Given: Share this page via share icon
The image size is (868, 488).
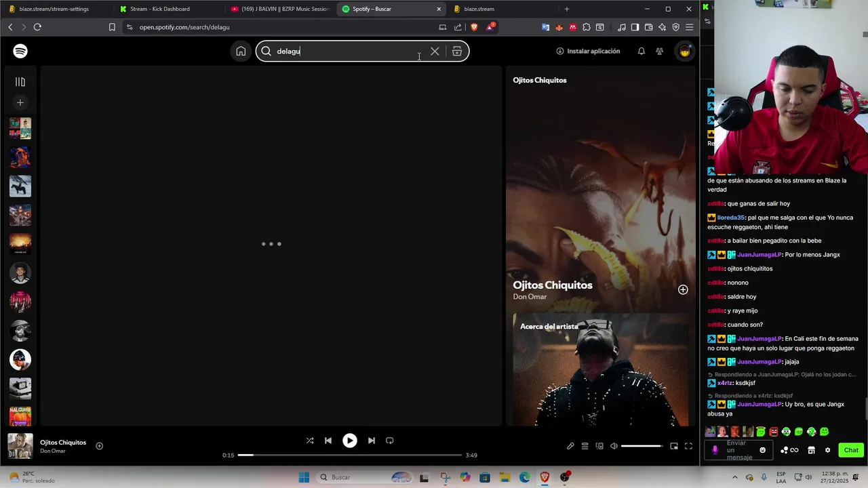Looking at the screenshot, I should point(458,27).
